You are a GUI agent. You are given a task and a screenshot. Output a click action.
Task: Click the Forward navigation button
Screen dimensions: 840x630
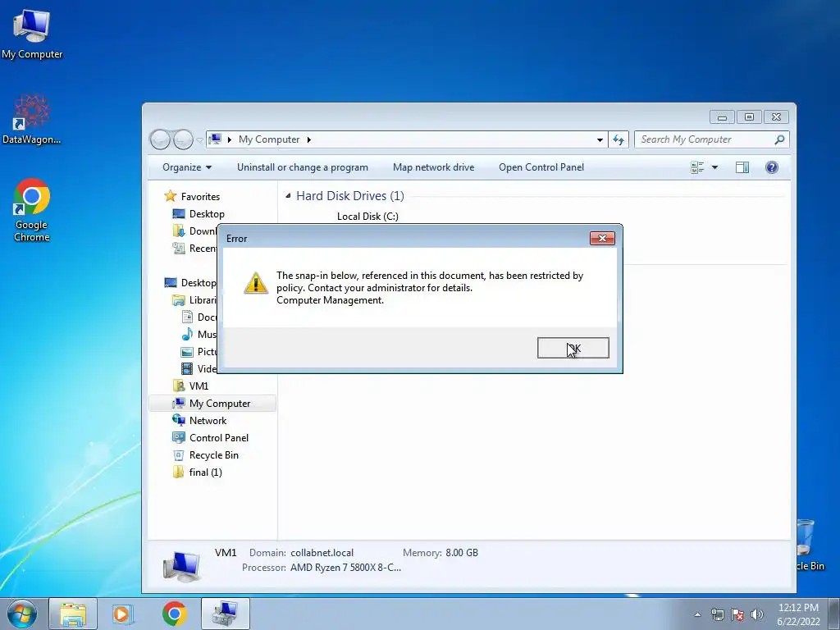(183, 139)
